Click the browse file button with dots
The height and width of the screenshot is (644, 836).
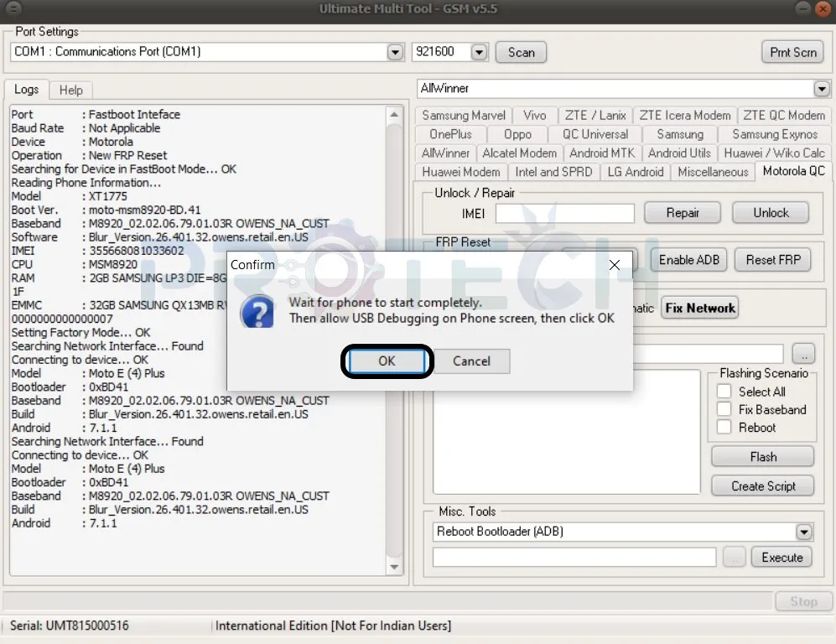click(803, 354)
